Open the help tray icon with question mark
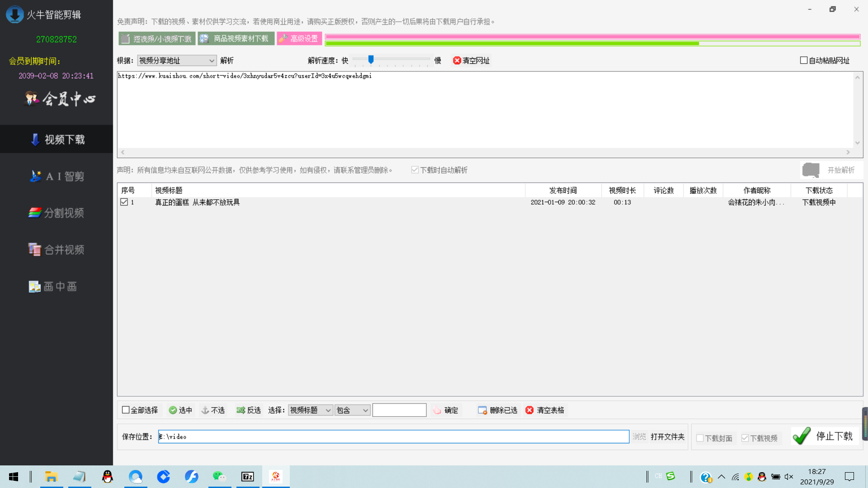 [x=706, y=477]
